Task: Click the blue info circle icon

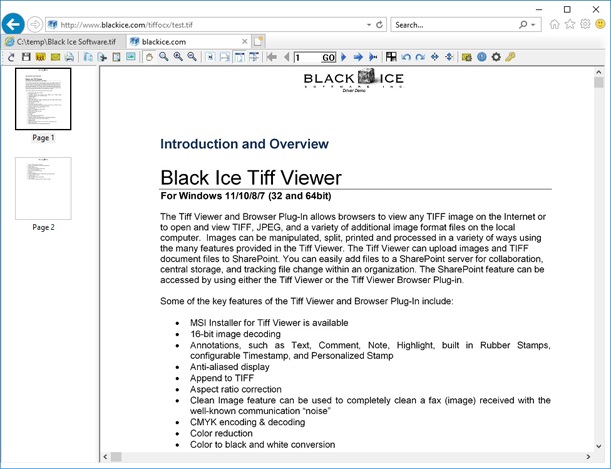Action: 481,57
